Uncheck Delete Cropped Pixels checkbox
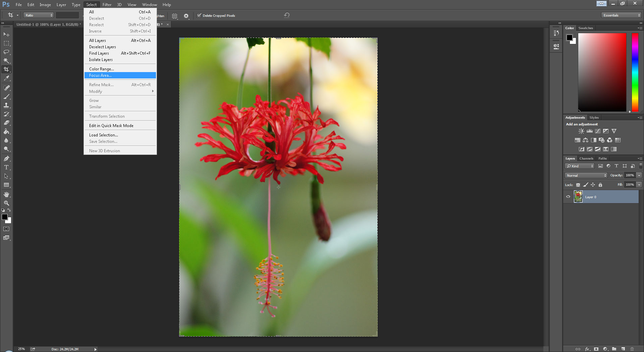 coord(199,15)
